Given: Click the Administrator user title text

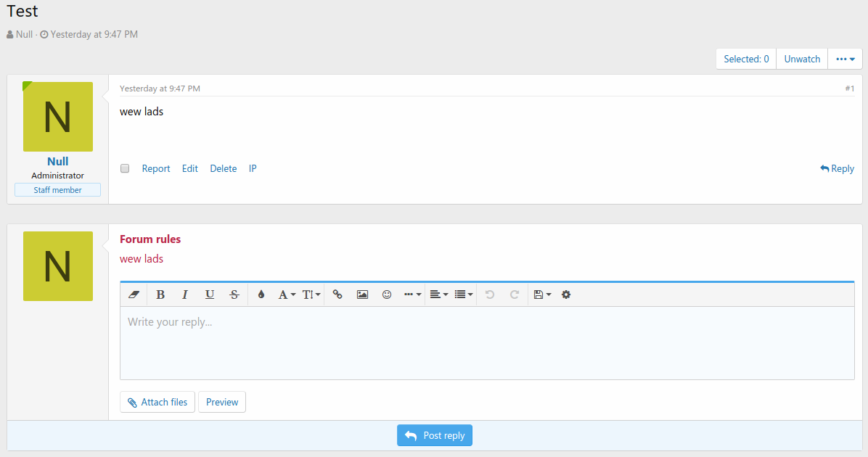Looking at the screenshot, I should 57,176.
